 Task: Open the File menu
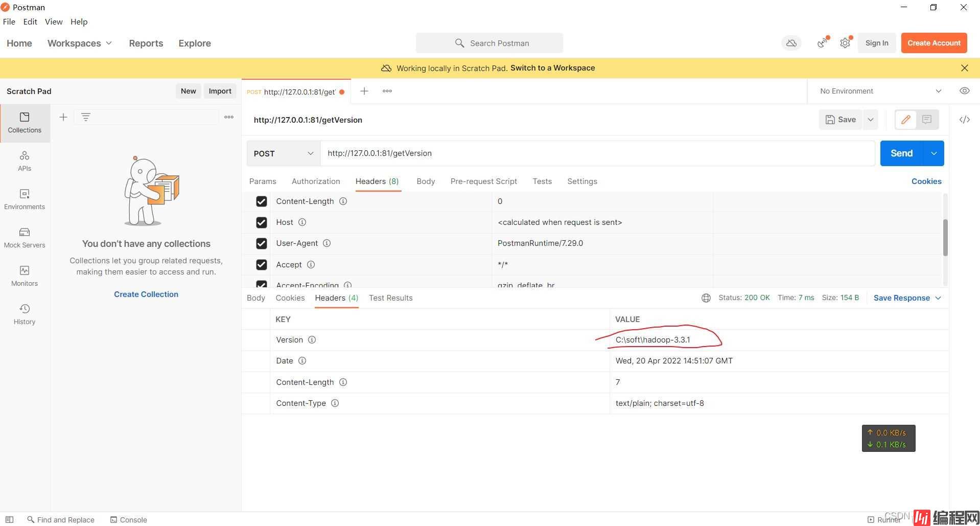9,21
